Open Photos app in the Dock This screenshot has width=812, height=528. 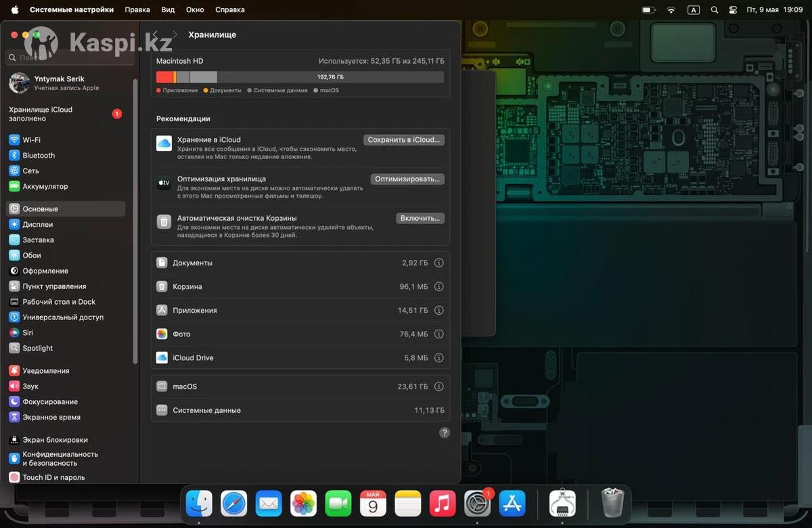click(304, 504)
